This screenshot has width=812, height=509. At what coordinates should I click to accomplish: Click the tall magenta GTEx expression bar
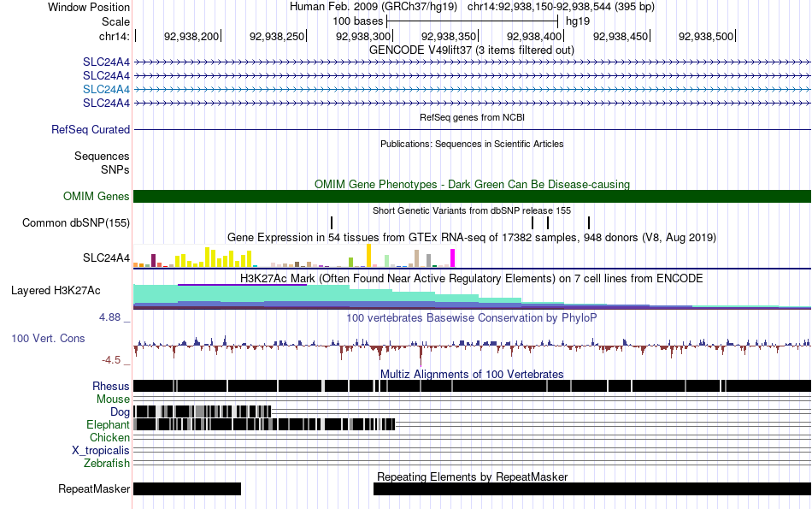pos(452,258)
